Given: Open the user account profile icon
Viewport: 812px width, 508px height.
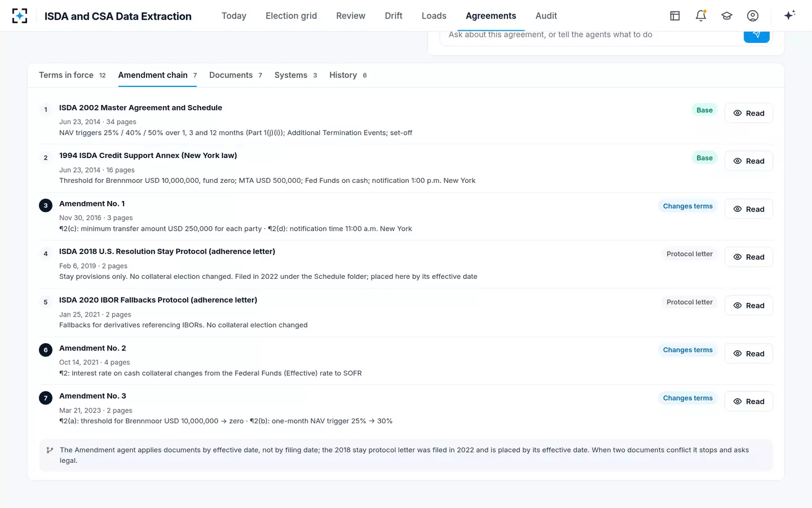Looking at the screenshot, I should click(753, 16).
